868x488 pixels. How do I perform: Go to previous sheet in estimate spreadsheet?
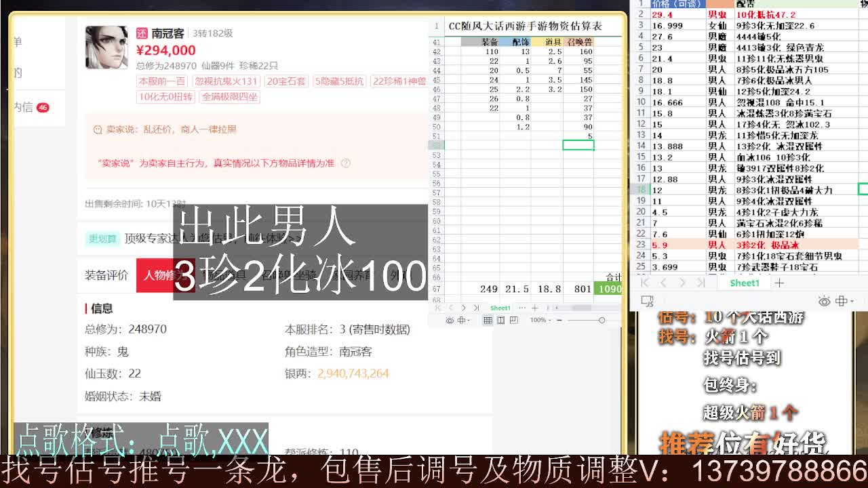451,308
